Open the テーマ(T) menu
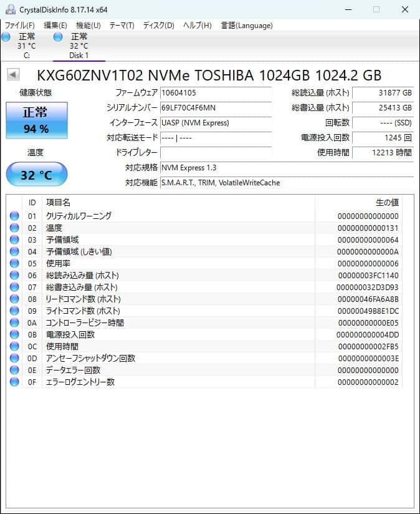Image resolution: width=420 pixels, height=514 pixels. coord(122,26)
